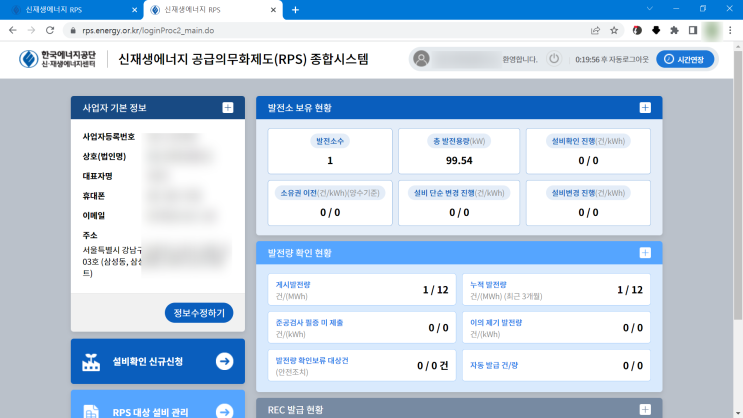Go forward in browser history
Screen dimensions: 743x418
[31, 30]
